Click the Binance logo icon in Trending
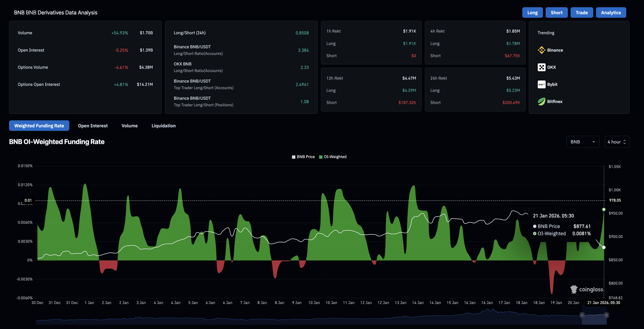This screenshot has height=329, width=644. (541, 50)
